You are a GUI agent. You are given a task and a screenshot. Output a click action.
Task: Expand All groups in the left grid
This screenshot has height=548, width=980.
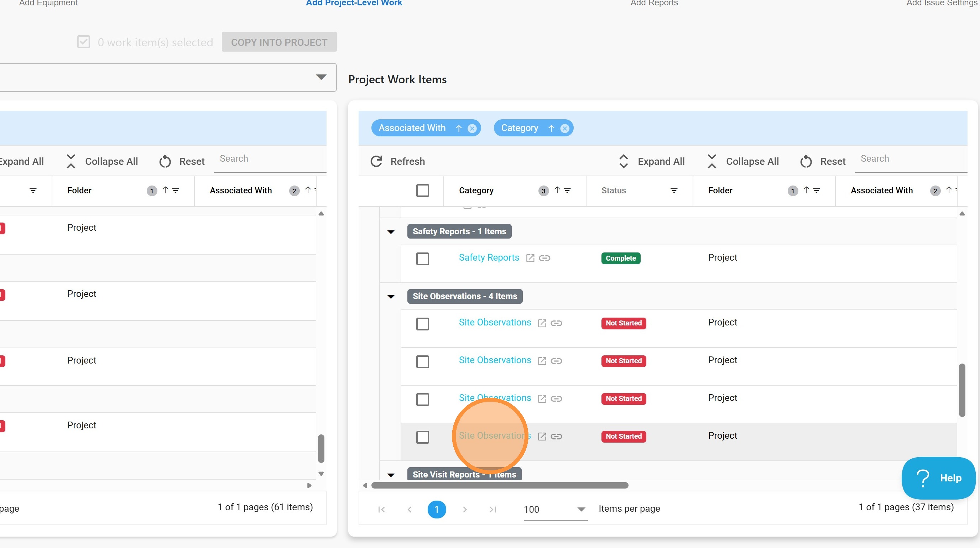(x=22, y=161)
